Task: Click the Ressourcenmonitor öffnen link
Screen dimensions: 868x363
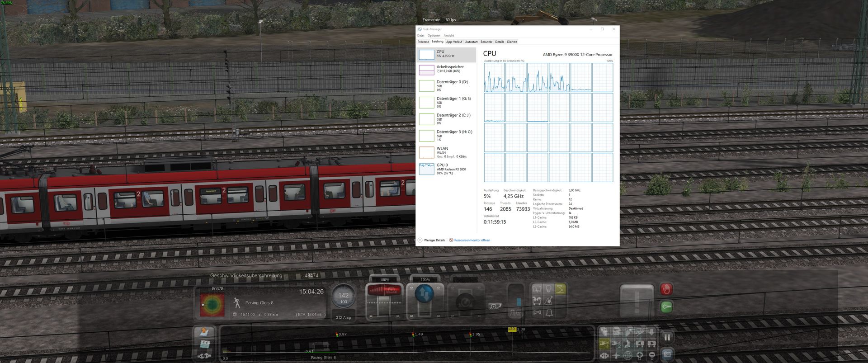Action: (472, 240)
